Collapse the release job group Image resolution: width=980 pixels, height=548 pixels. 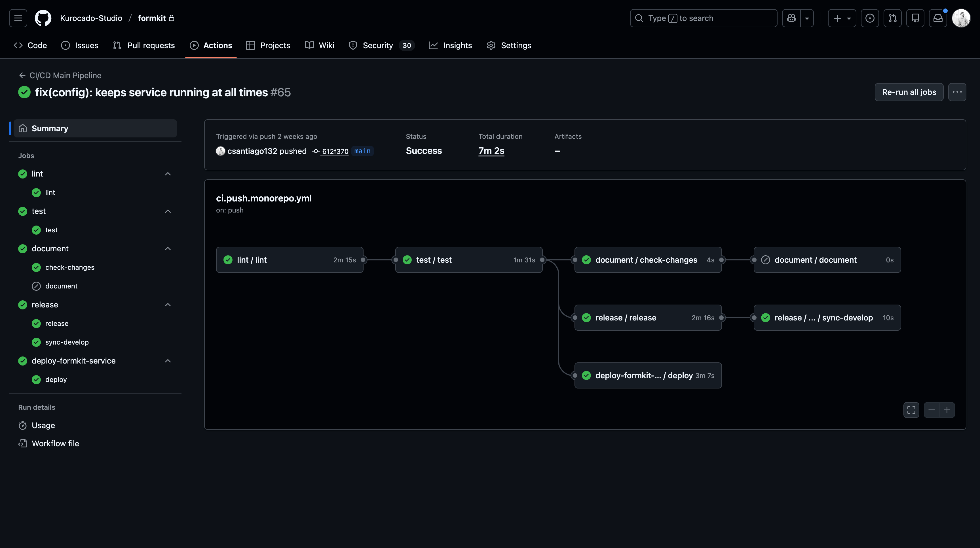point(168,304)
